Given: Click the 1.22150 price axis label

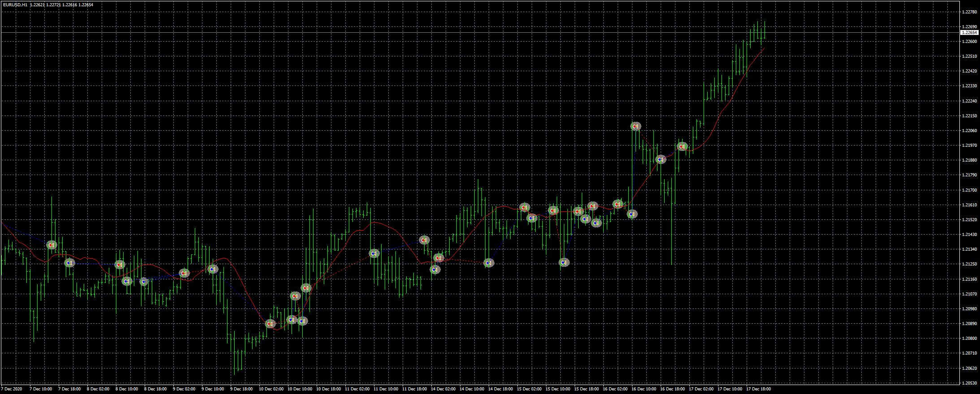Looking at the screenshot, I should [969, 116].
